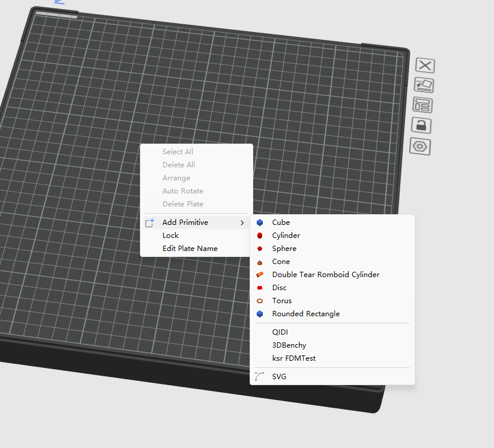Choose Add Primitive in context menu
The width and height of the screenshot is (494, 448).
click(196, 223)
